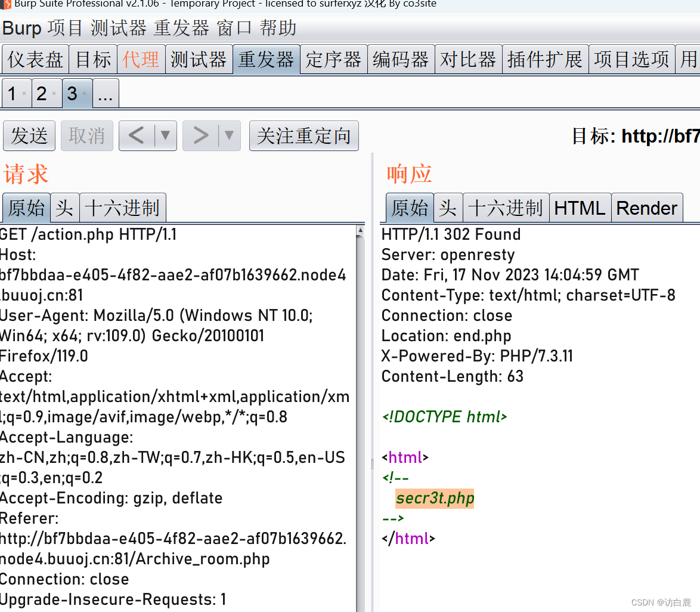This screenshot has height=612, width=700.
Task: Switch to the 插件扩展 tab
Action: click(545, 60)
